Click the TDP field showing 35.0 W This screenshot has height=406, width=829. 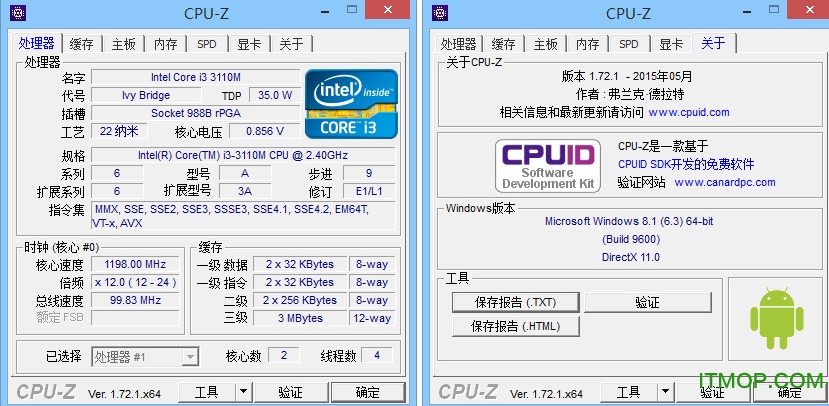point(275,95)
